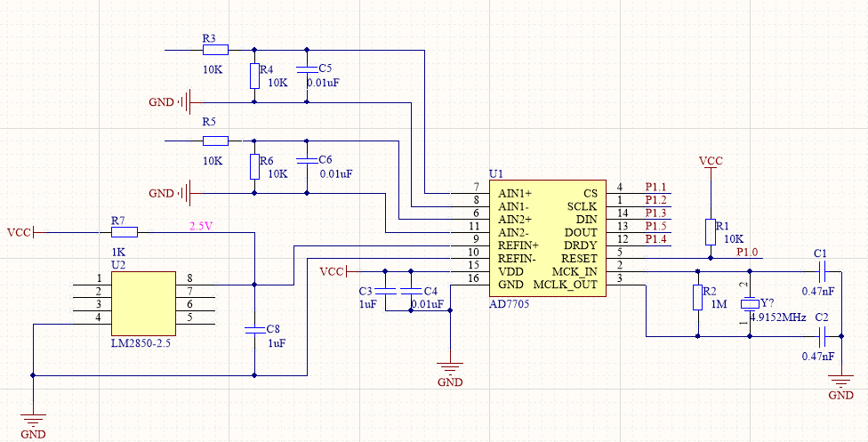Click the Y? designator label
The height and width of the screenshot is (442, 868).
click(x=767, y=303)
